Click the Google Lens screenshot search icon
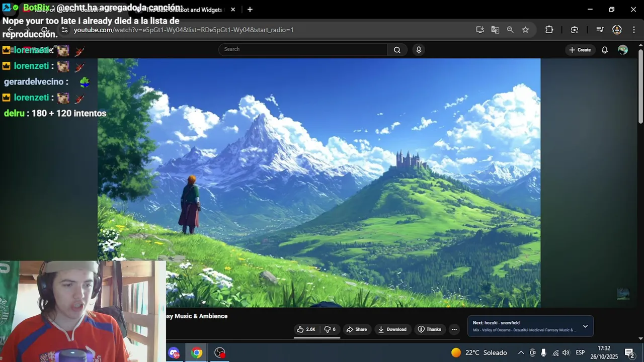 click(574, 30)
